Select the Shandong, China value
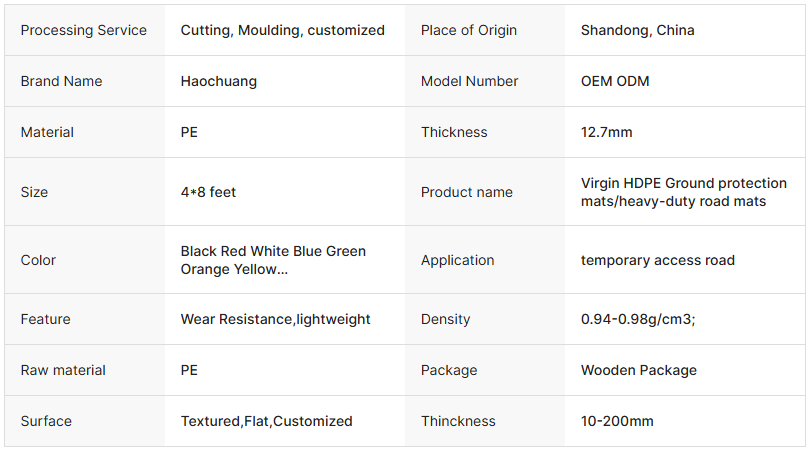The image size is (810, 452). pos(637,30)
